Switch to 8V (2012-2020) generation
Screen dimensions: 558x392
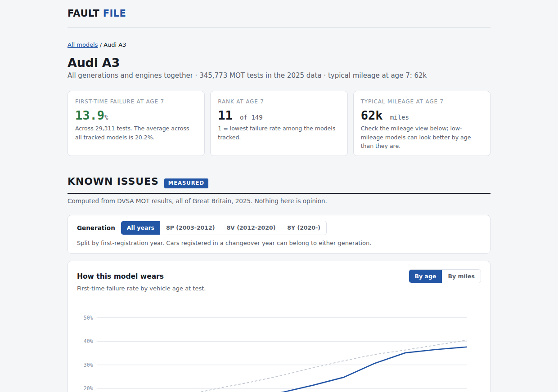click(x=251, y=228)
